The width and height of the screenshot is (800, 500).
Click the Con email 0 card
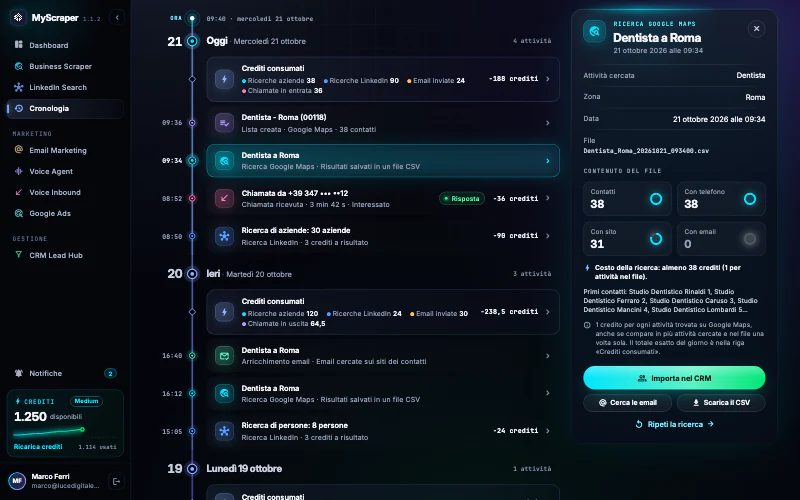pyautogui.click(x=721, y=239)
